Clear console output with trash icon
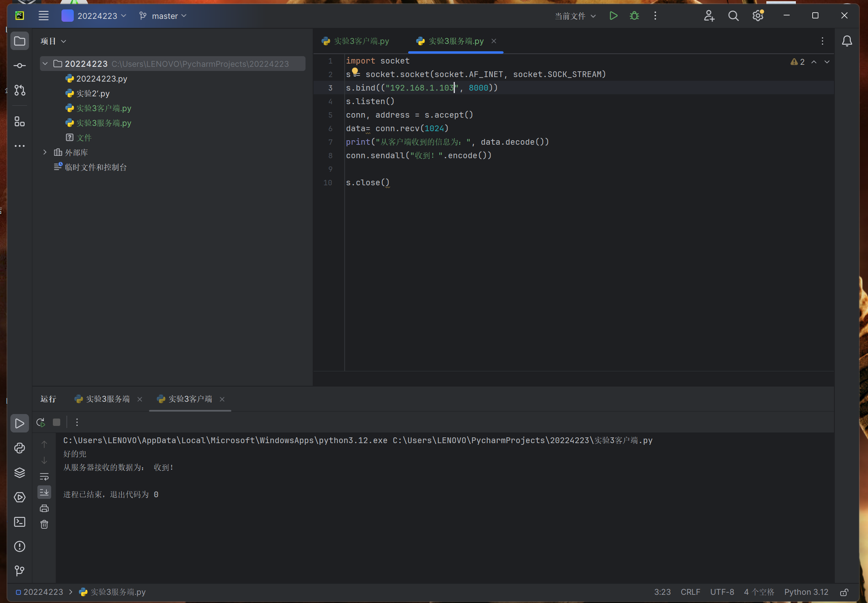The image size is (868, 603). pos(44,524)
